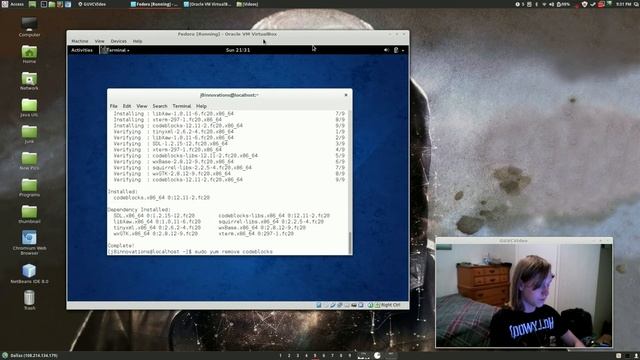Click the file manager launcher in top panel
Image resolution: width=640 pixels, height=360 pixels.
(x=52, y=4)
